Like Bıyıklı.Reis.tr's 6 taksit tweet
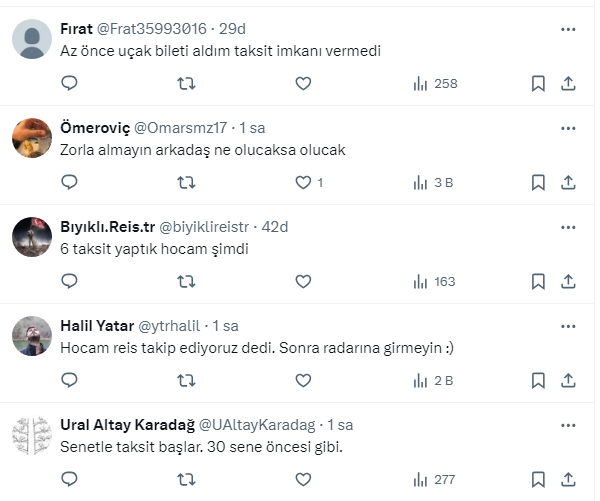The width and height of the screenshot is (600, 501). tap(304, 282)
